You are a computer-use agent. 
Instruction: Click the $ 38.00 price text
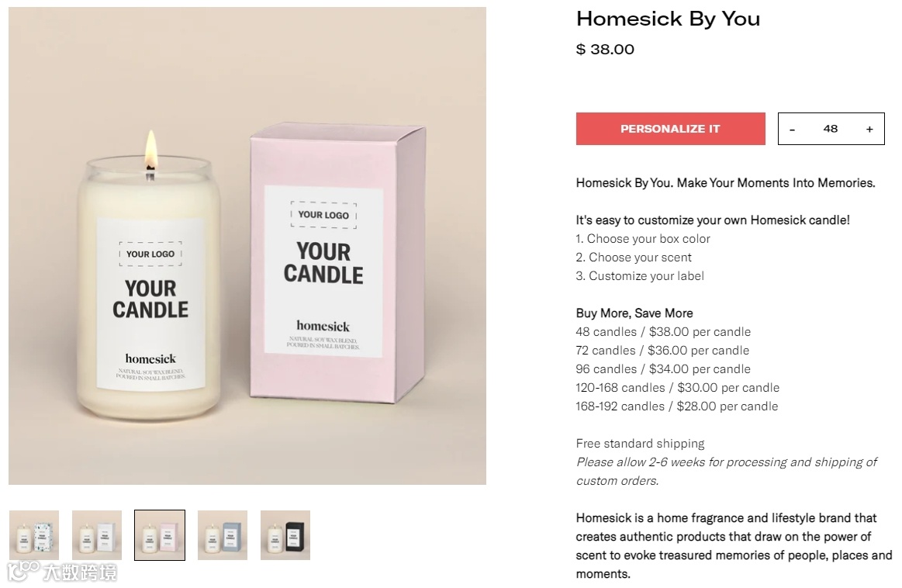[605, 49]
